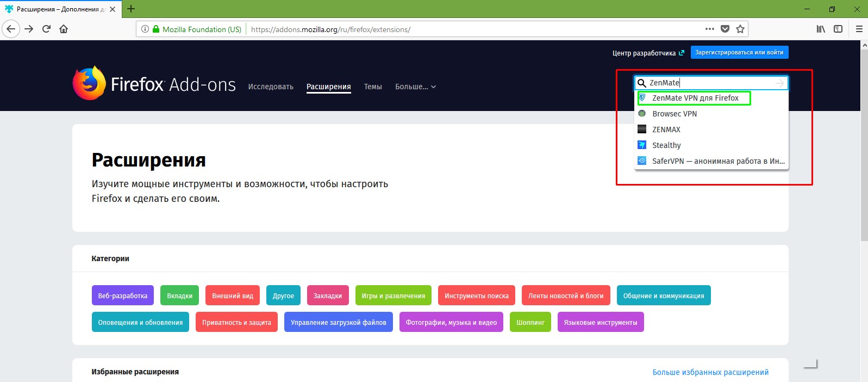Open Шоппинг category
This screenshot has width=868, height=382.
coord(530,322)
